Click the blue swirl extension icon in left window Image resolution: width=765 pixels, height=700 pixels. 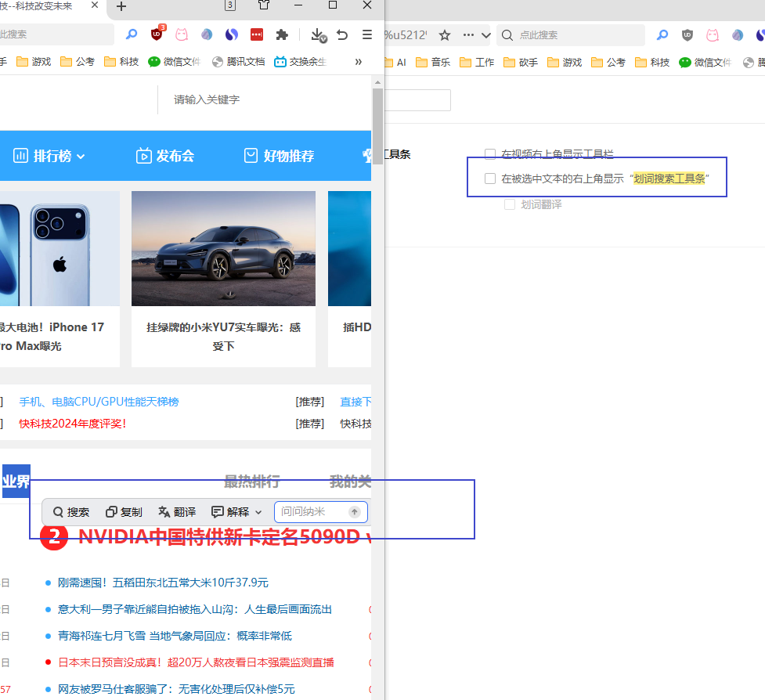tap(232, 34)
